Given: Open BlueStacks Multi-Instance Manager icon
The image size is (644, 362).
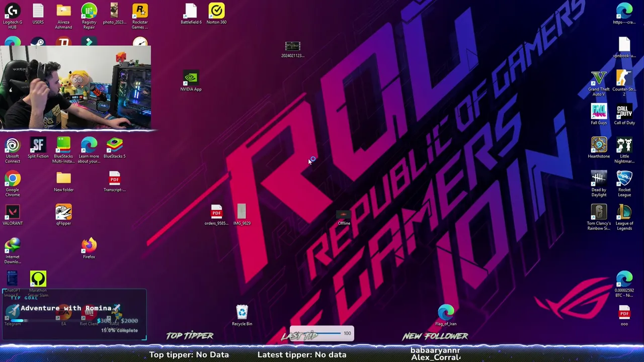Looking at the screenshot, I should click(63, 150).
